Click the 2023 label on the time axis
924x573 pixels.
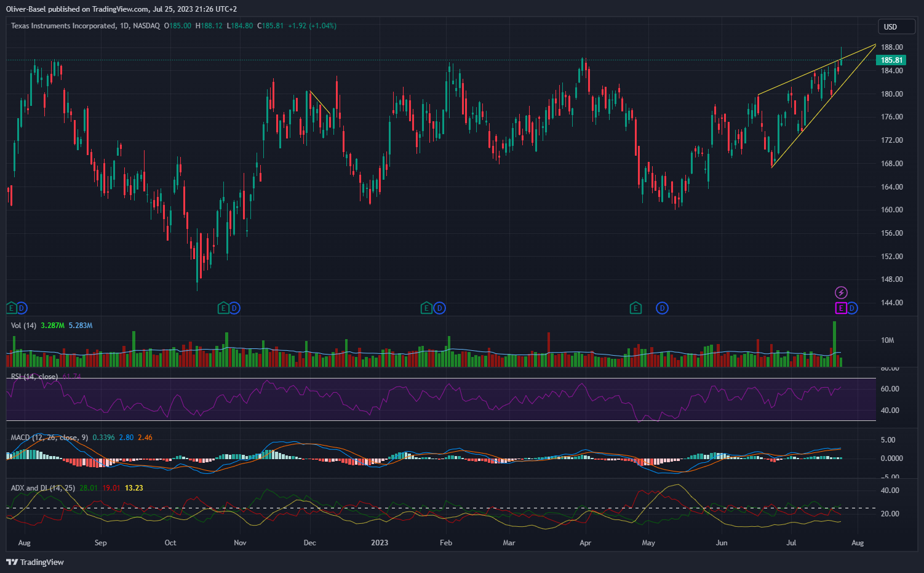coord(380,543)
